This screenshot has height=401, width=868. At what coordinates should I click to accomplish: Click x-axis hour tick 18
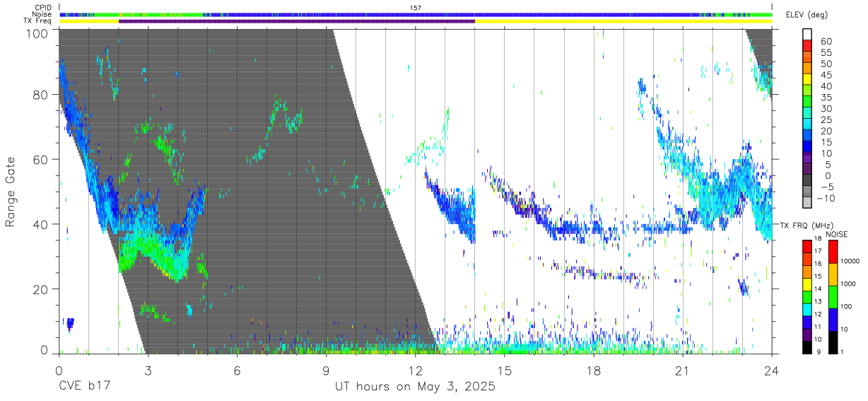[x=593, y=371]
